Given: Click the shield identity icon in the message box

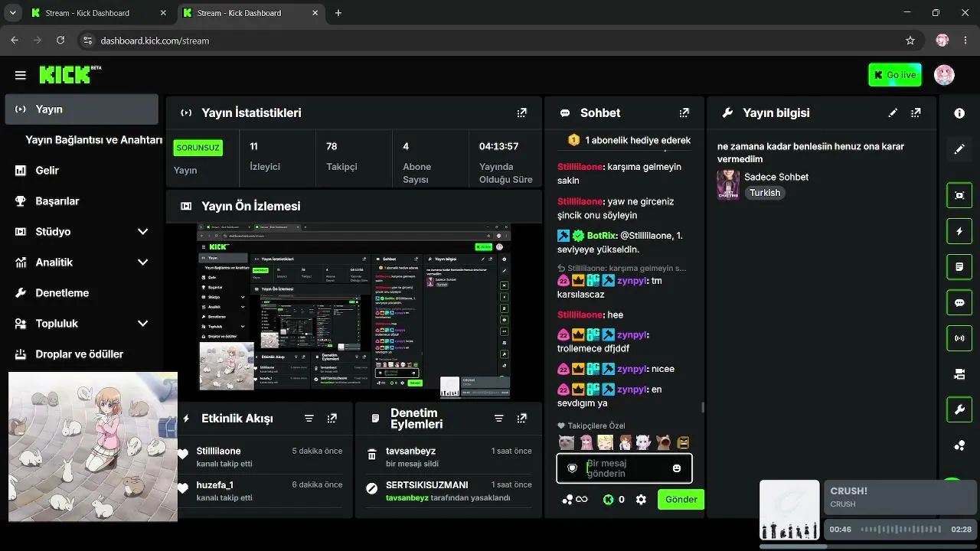Looking at the screenshot, I should 572,468.
